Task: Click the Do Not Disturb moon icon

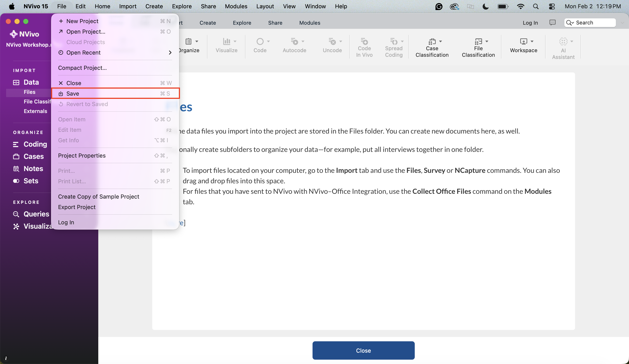Action: point(486,6)
